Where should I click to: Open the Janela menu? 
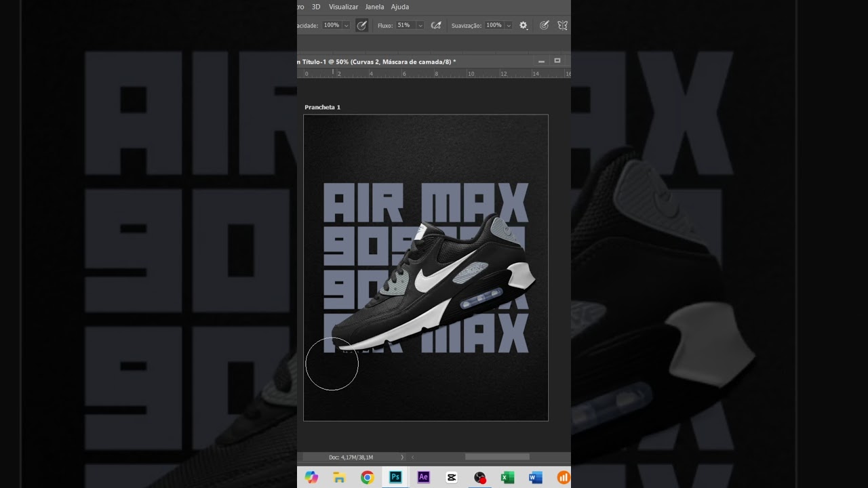[374, 7]
